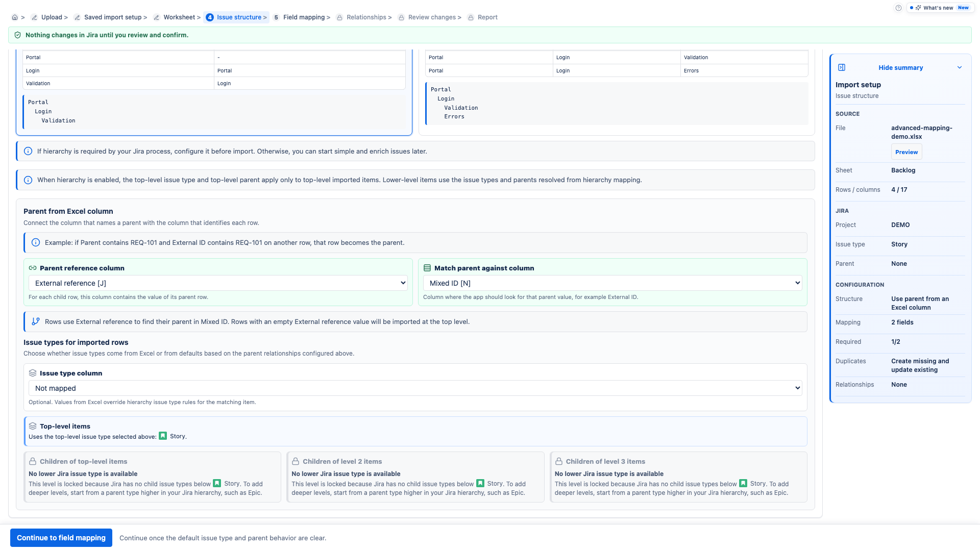Click Story icon in Children of level 3 items
This screenshot has width=980, height=551.
pyautogui.click(x=743, y=484)
